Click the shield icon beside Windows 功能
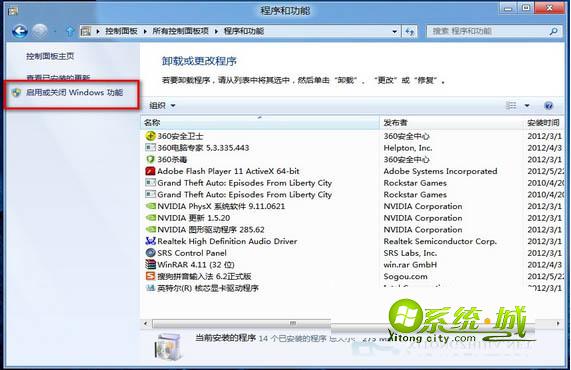 pyautogui.click(x=16, y=92)
